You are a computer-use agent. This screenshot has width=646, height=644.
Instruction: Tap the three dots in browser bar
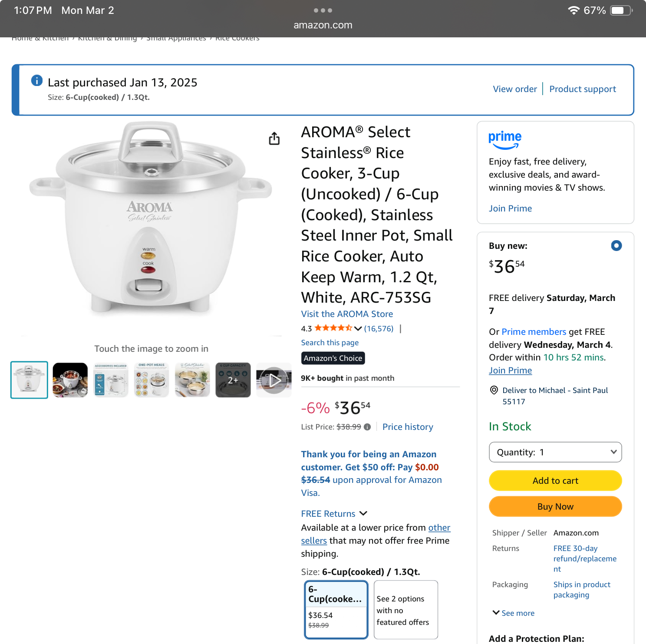click(x=323, y=10)
